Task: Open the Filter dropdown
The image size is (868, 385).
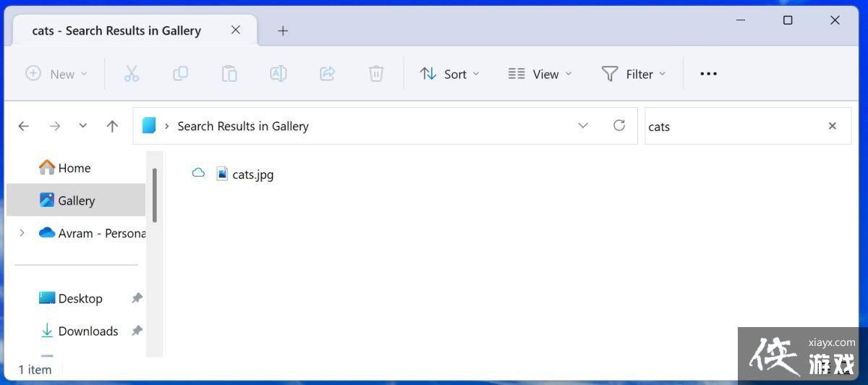Action: 634,74
